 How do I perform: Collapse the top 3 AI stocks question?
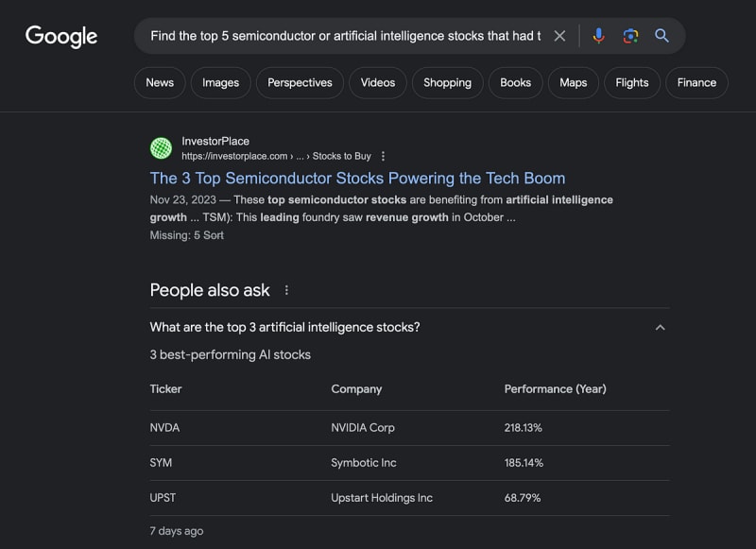pyautogui.click(x=660, y=327)
